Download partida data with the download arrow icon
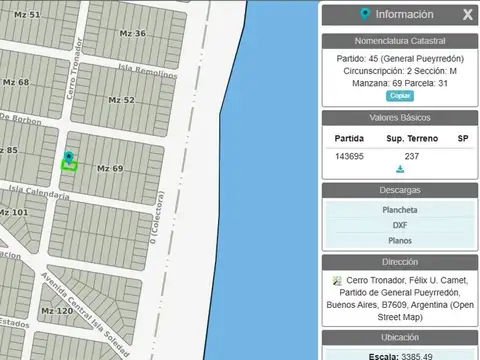The height and width of the screenshot is (360, 480). pyautogui.click(x=400, y=169)
